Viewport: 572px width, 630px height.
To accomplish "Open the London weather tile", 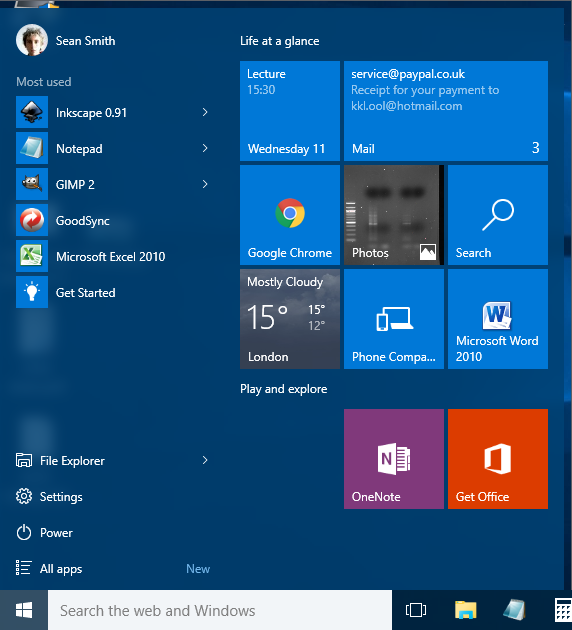I will pyautogui.click(x=290, y=319).
